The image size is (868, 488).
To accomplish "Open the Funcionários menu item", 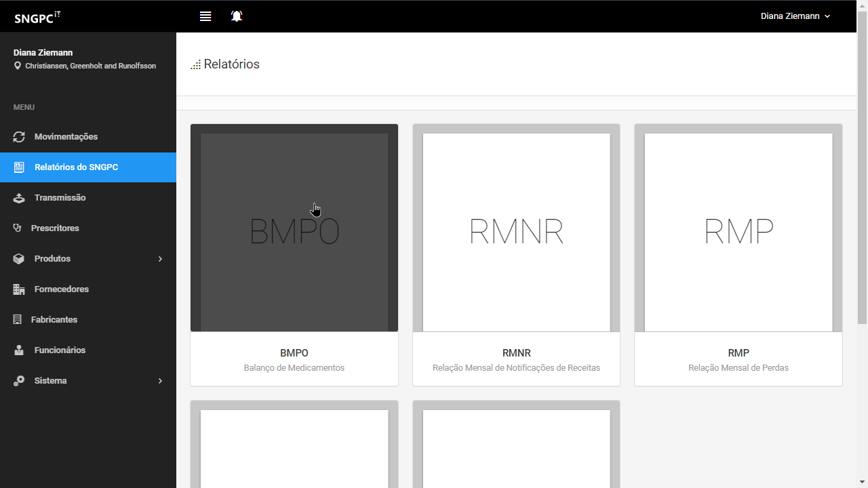I will pos(88,350).
